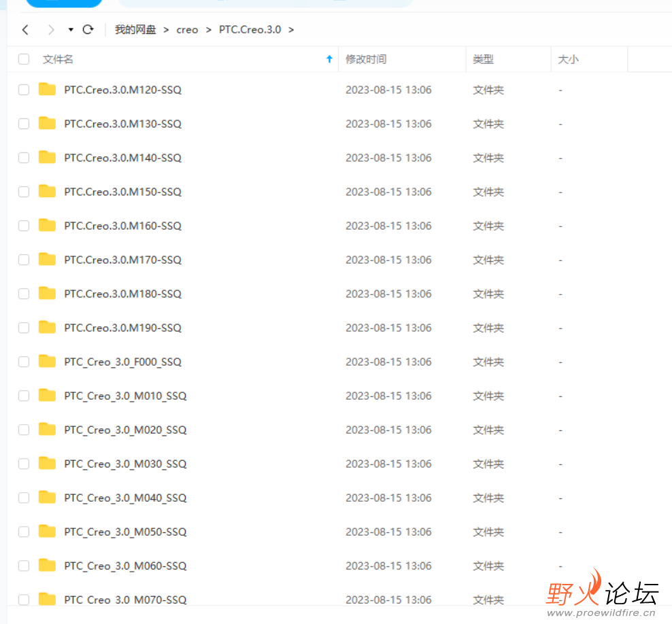Image resolution: width=672 pixels, height=624 pixels.
Task: Click folder icon of PTC.Creo.3.0.M160-SSQ
Action: 47,225
